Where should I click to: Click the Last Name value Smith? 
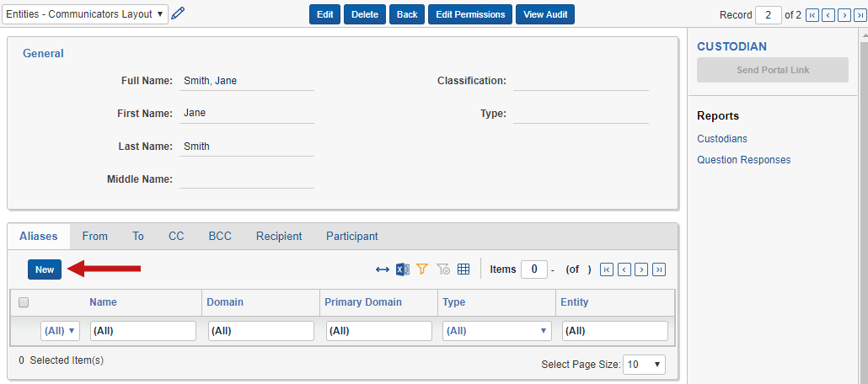(196, 146)
